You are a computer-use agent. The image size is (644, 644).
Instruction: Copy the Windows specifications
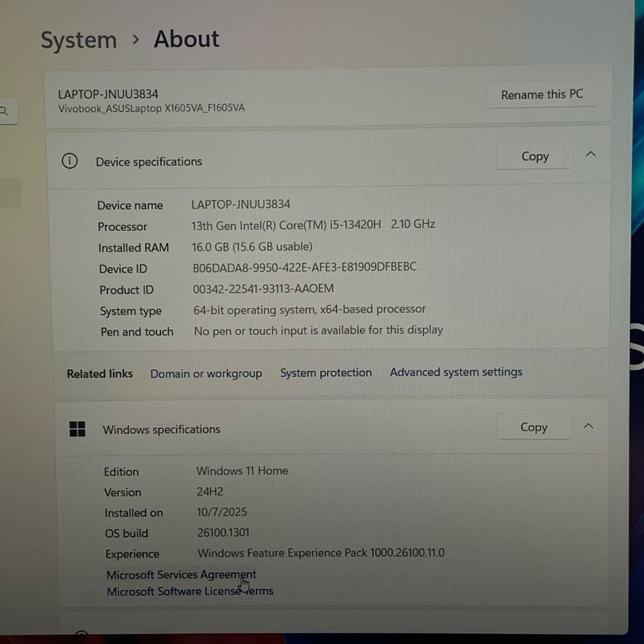click(534, 428)
